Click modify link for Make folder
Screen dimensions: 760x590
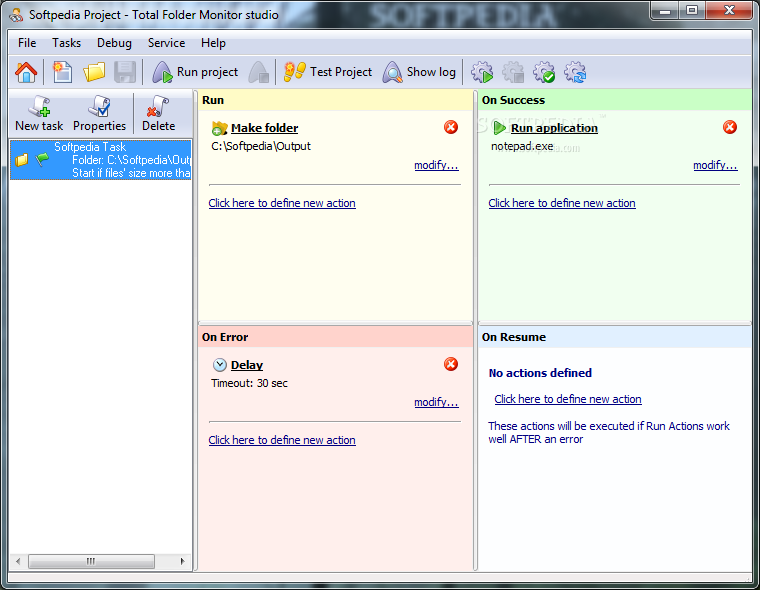click(436, 165)
